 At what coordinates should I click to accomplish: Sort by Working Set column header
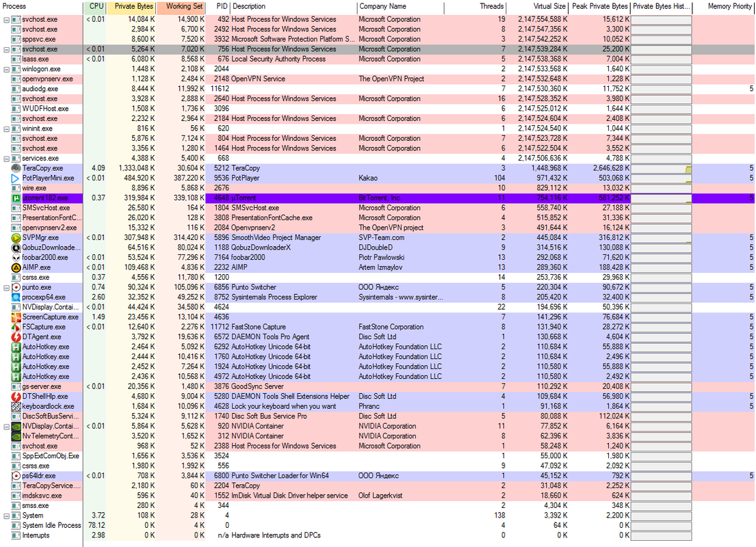point(181,7)
